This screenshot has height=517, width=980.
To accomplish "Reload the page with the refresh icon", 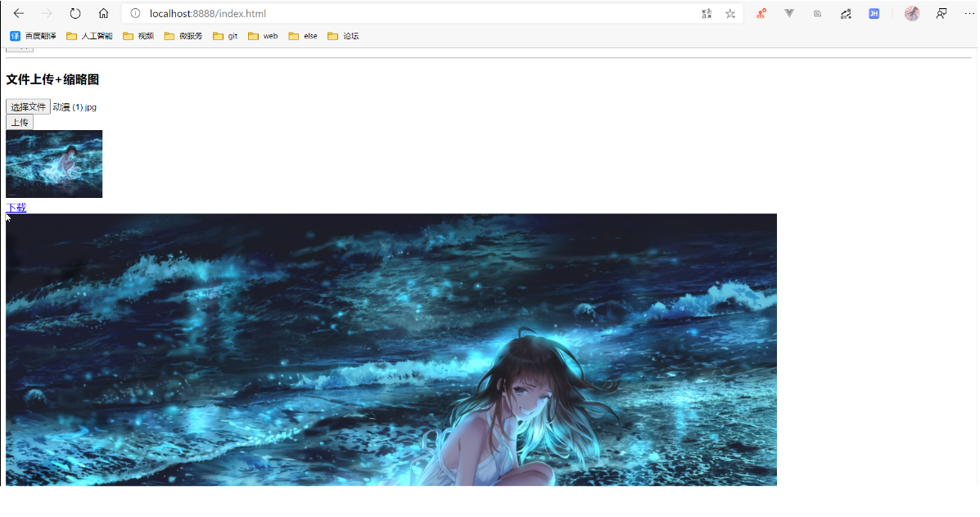I will (x=75, y=13).
